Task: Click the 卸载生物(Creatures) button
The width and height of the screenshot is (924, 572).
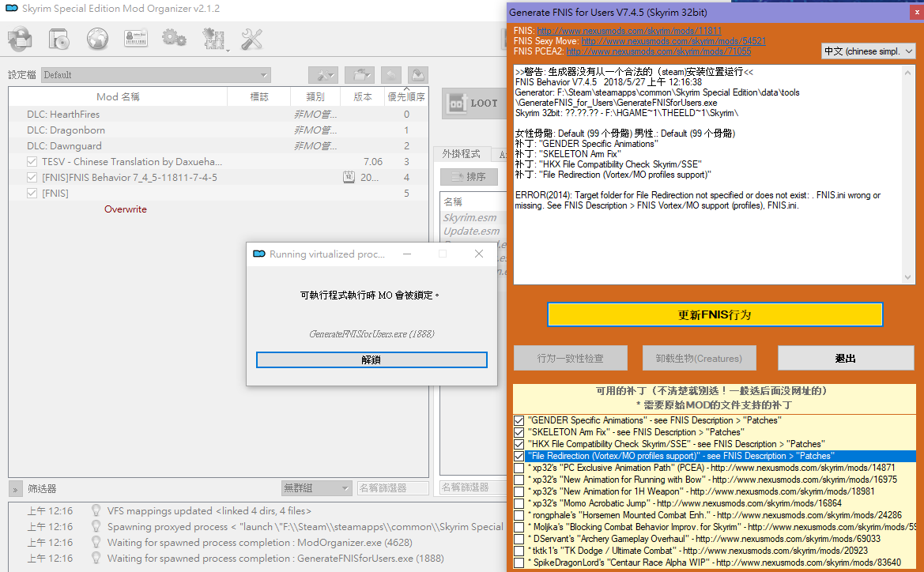Action: (699, 358)
